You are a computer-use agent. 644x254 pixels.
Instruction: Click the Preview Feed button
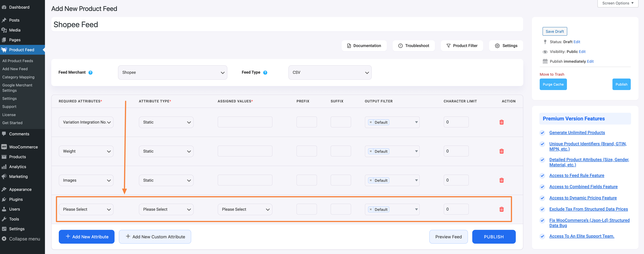(x=448, y=237)
